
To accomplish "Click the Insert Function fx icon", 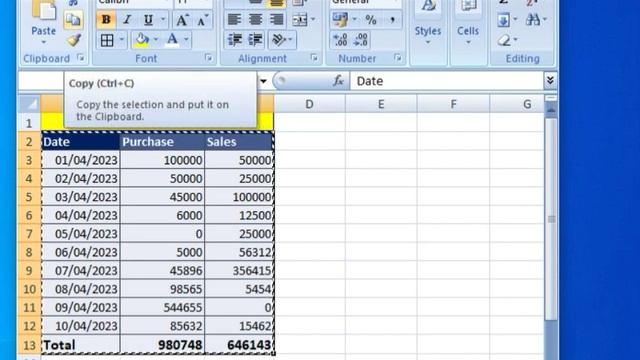I will coord(338,81).
